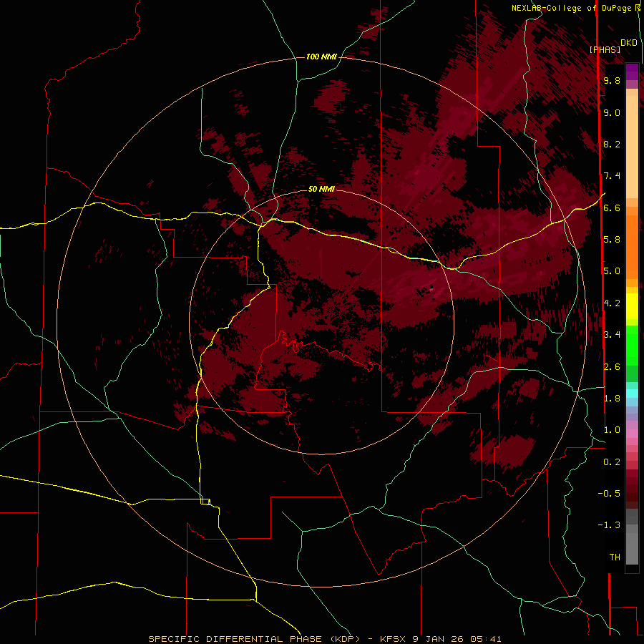The height and width of the screenshot is (644, 644).
Task: Click the 5.8 scale value
Action: click(x=612, y=240)
